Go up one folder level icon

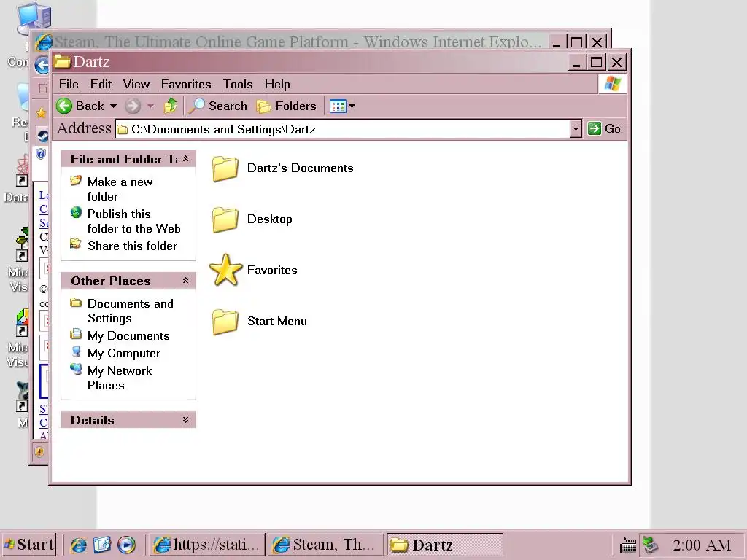point(170,106)
